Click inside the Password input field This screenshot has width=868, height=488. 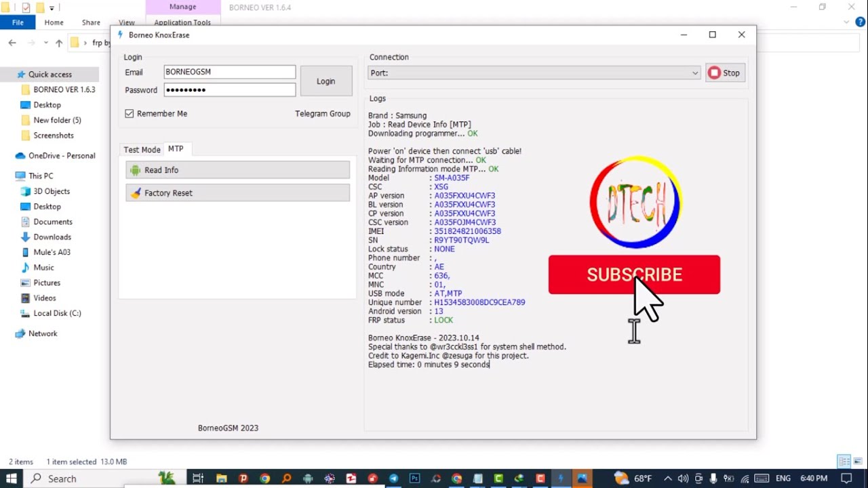point(229,89)
